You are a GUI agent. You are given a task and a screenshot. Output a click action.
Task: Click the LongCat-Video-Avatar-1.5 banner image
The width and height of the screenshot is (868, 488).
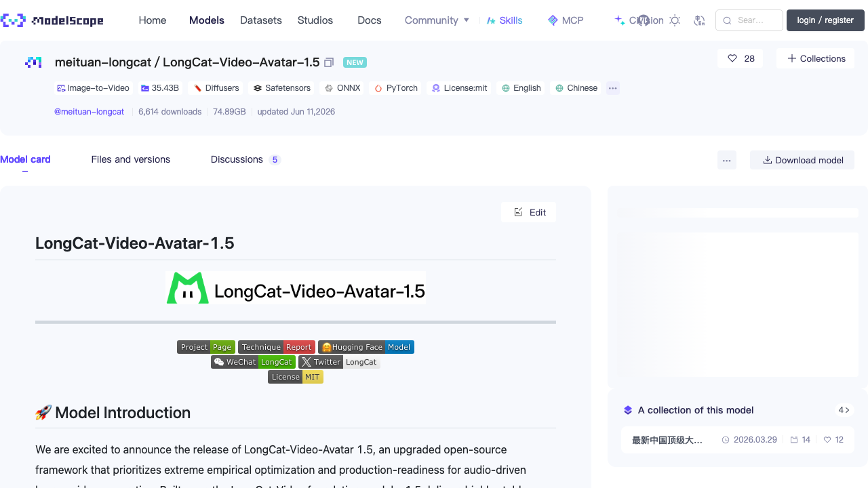pyautogui.click(x=296, y=287)
